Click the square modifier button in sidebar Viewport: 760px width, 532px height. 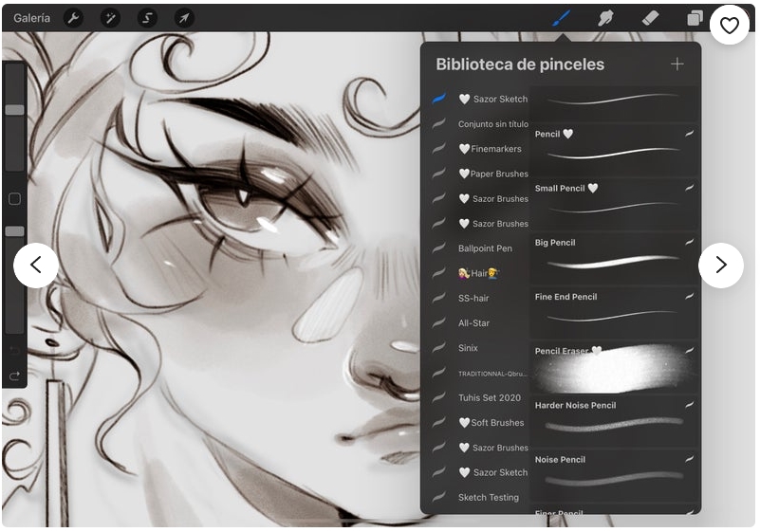[14, 199]
